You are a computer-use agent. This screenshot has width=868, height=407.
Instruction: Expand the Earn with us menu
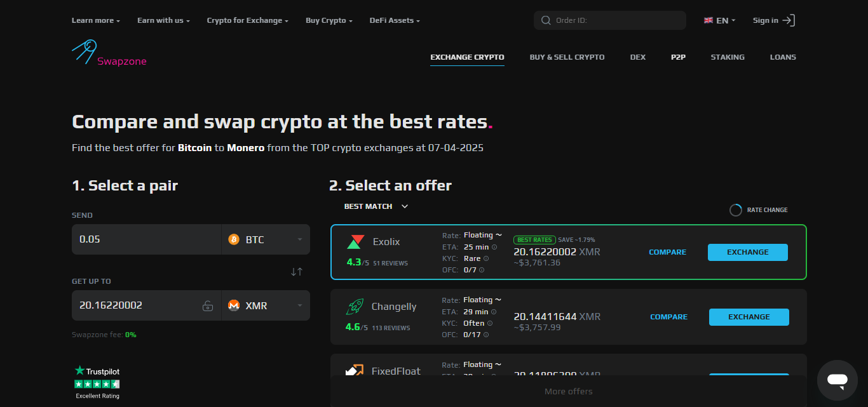(x=164, y=20)
